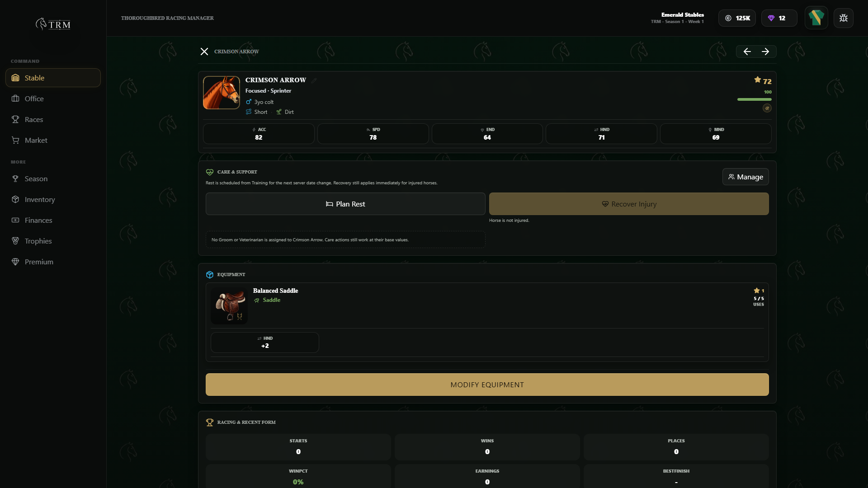This screenshot has height=488, width=868.
Task: Click the Earnings stat tile
Action: pyautogui.click(x=487, y=476)
